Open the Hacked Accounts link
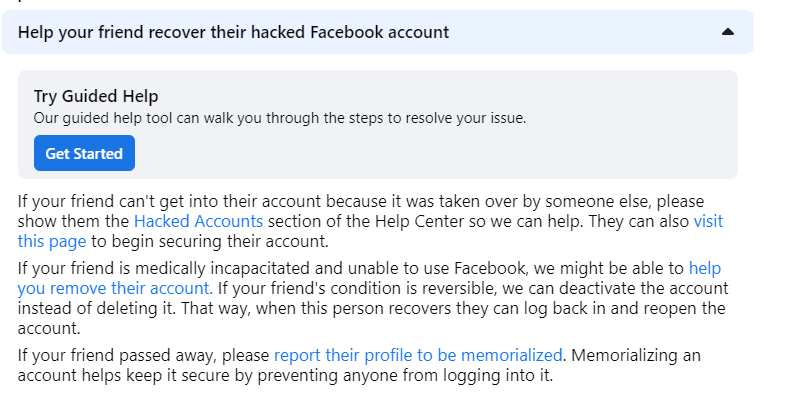The height and width of the screenshot is (395, 786). point(199,221)
